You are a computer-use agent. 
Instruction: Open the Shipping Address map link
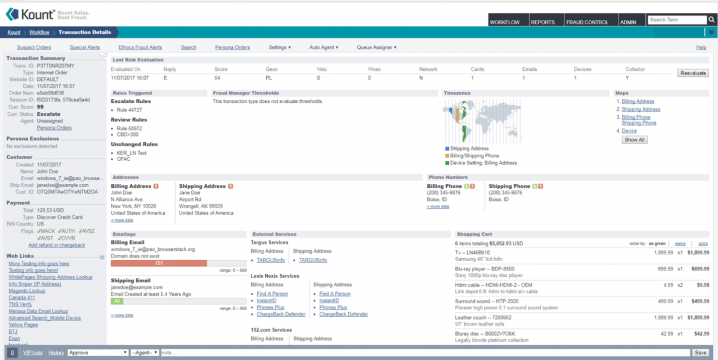pyautogui.click(x=641, y=109)
